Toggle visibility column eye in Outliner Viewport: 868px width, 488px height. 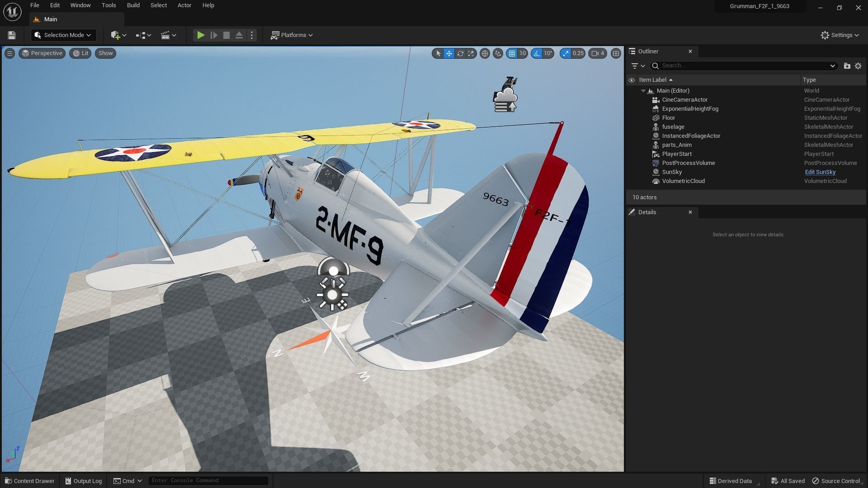[x=632, y=80]
